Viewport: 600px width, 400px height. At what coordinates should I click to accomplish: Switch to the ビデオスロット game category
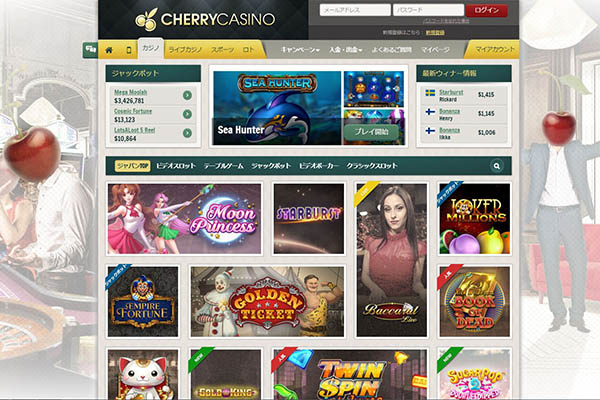176,166
